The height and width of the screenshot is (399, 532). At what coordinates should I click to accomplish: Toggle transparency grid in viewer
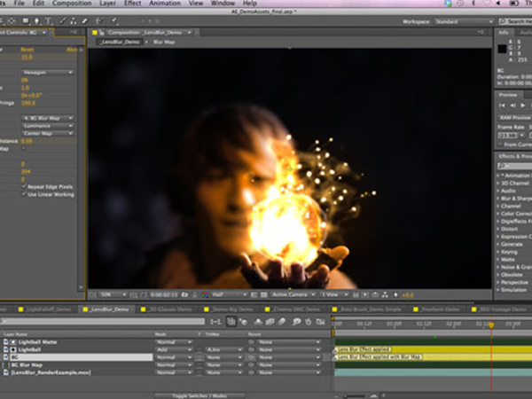tap(263, 295)
